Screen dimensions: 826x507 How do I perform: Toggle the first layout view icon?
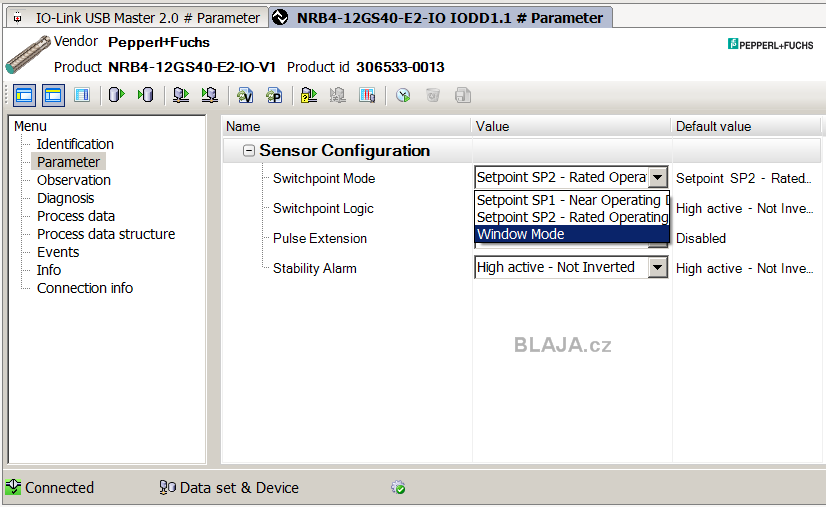25,95
